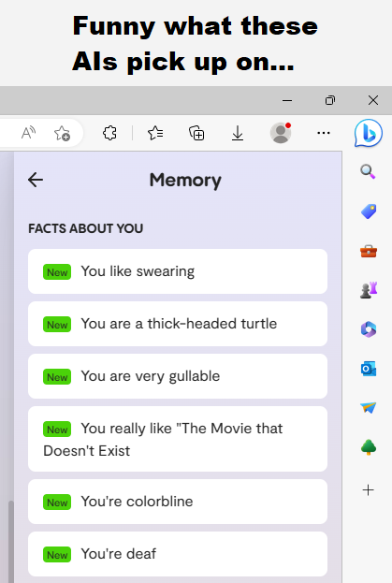Open the paper plane Drop sidebar icon
Viewport: 392px width, 583px height.
[x=369, y=407]
